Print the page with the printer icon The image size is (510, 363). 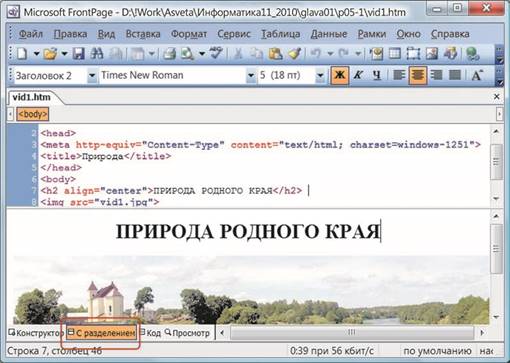(169, 53)
